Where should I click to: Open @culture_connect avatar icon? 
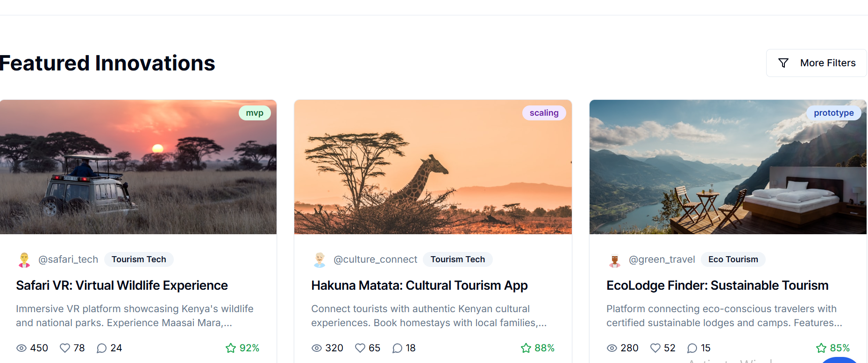click(320, 259)
